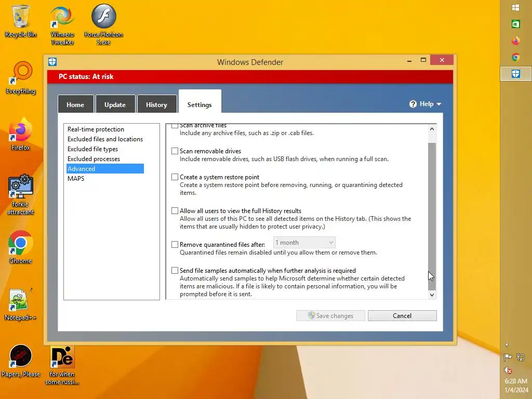Select the Papers, Please desktop icon
The height and width of the screenshot is (399, 532).
point(20,361)
